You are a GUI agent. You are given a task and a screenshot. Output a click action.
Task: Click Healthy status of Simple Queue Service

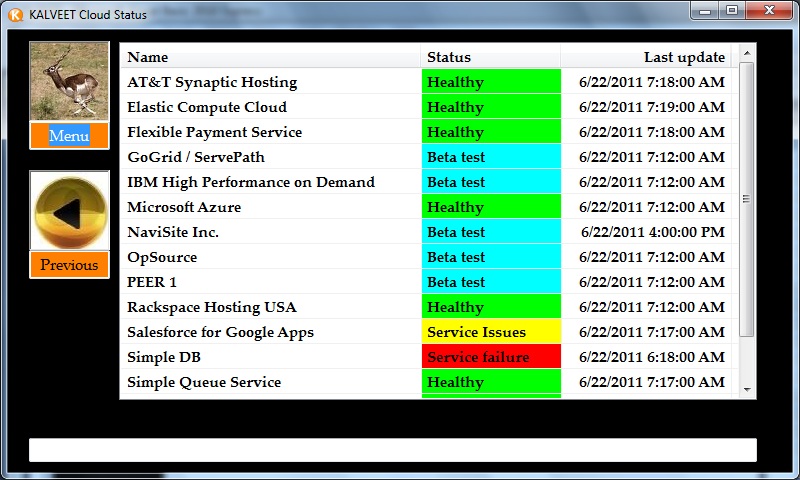(491, 382)
